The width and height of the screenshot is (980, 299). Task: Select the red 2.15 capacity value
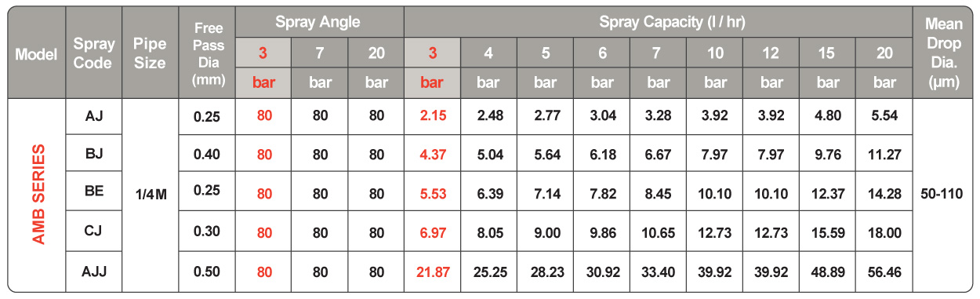click(x=433, y=116)
